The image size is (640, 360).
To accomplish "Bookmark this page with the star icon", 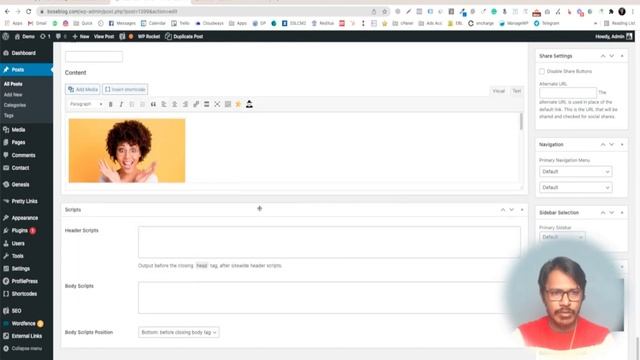I will pos(384,11).
